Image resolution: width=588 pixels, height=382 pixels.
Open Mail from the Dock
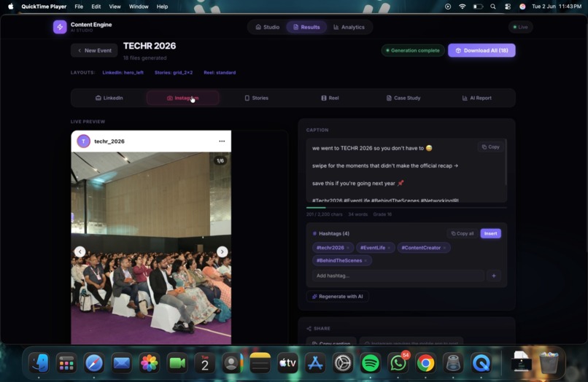point(122,363)
